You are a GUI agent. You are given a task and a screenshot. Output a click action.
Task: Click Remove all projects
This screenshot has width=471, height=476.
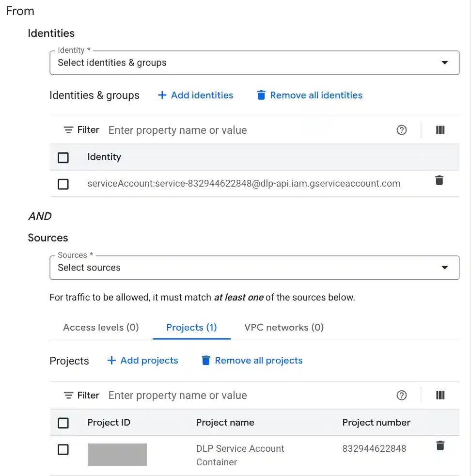(x=251, y=360)
